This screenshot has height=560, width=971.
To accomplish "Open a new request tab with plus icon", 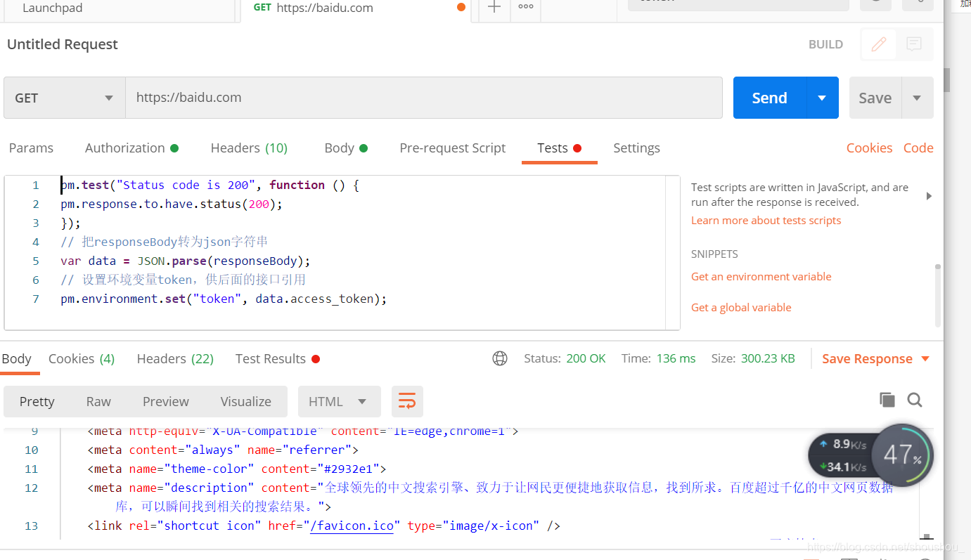I will (x=495, y=8).
